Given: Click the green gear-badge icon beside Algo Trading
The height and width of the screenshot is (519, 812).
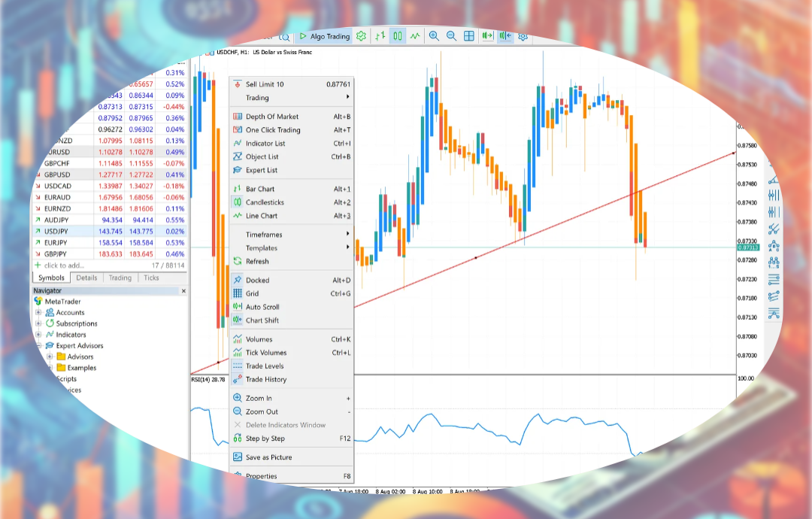Looking at the screenshot, I should tap(362, 36).
